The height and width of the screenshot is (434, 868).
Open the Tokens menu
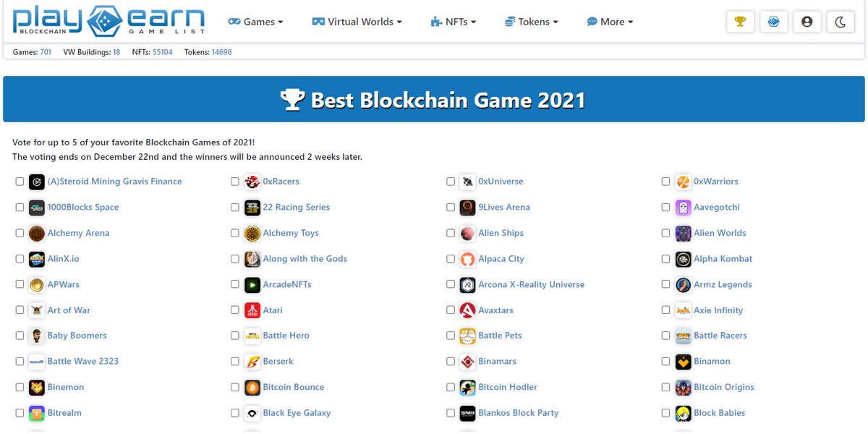click(x=532, y=22)
